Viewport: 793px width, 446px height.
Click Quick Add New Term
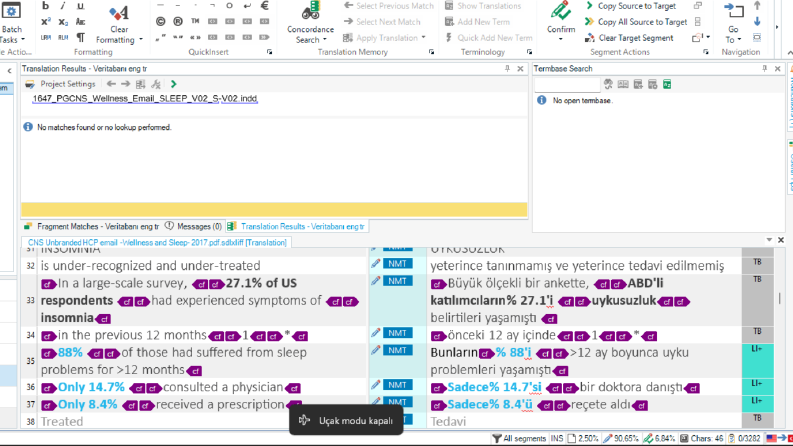(489, 38)
